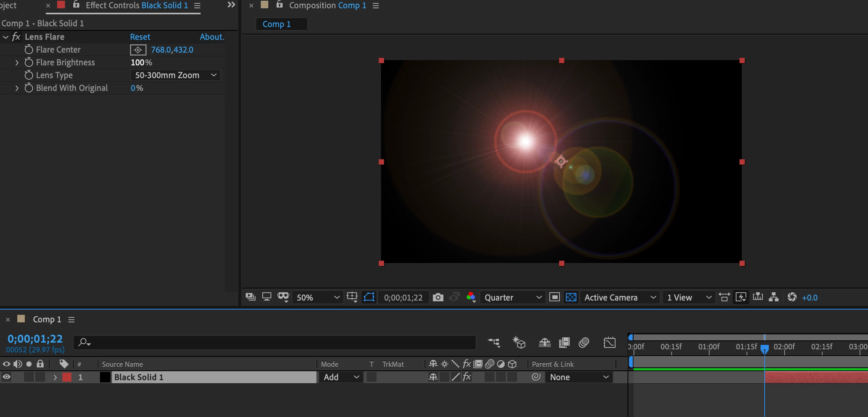Click the show channel color icon
The image size is (868, 417).
click(x=470, y=298)
